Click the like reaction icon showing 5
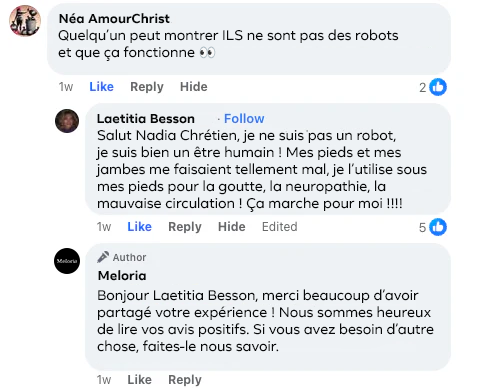The height and width of the screenshot is (388, 485). coord(438,227)
